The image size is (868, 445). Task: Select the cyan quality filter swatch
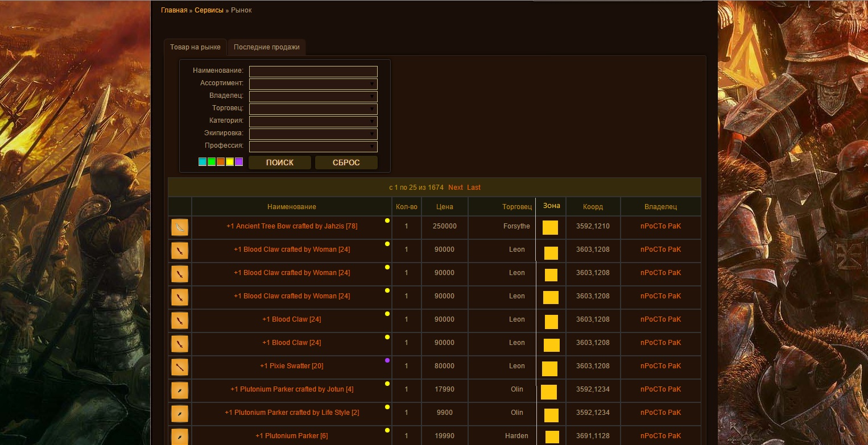(x=202, y=162)
